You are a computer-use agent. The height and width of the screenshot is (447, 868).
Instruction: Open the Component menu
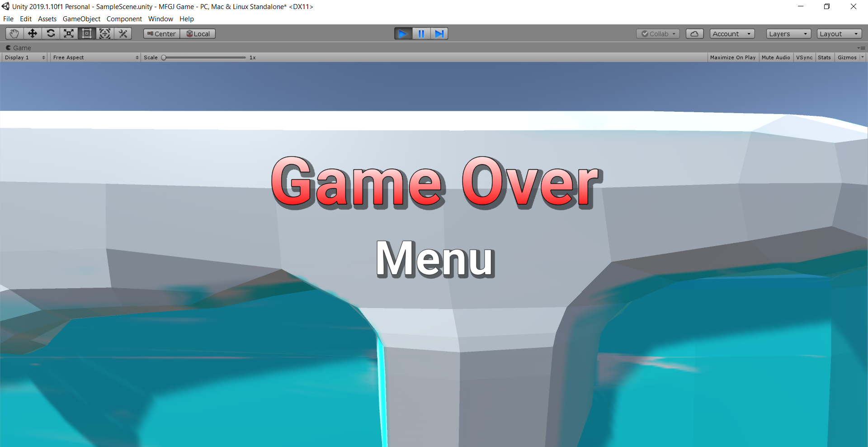point(124,19)
